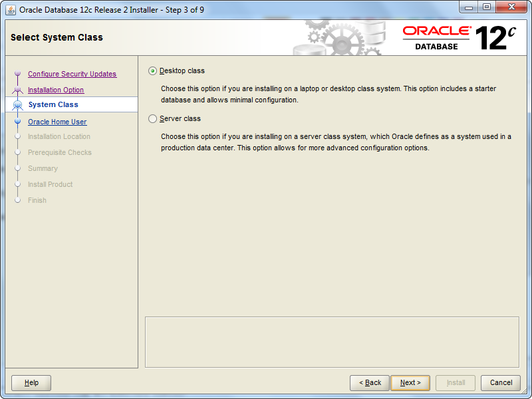The width and height of the screenshot is (532, 399).
Task: Click the Installation Option step bullet
Action: click(18, 89)
